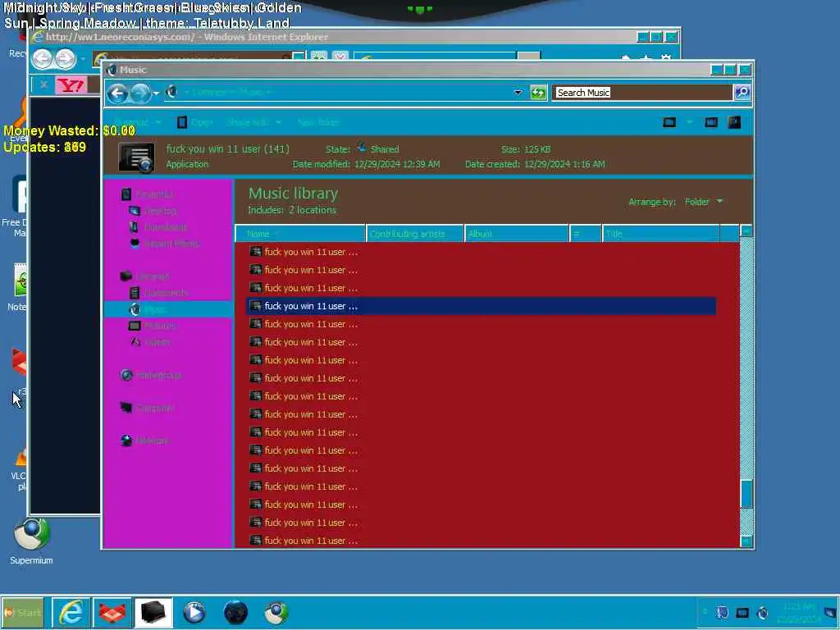
Task: Click Internet Explorer's back button
Action: (42, 58)
